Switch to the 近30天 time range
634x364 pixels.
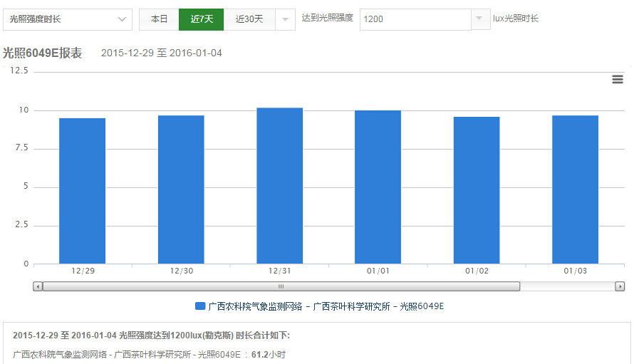pos(249,19)
